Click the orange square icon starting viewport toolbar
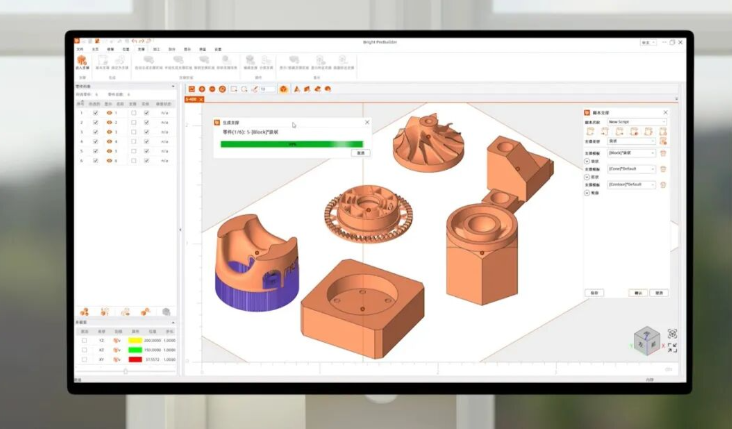The image size is (732, 429). (x=191, y=89)
